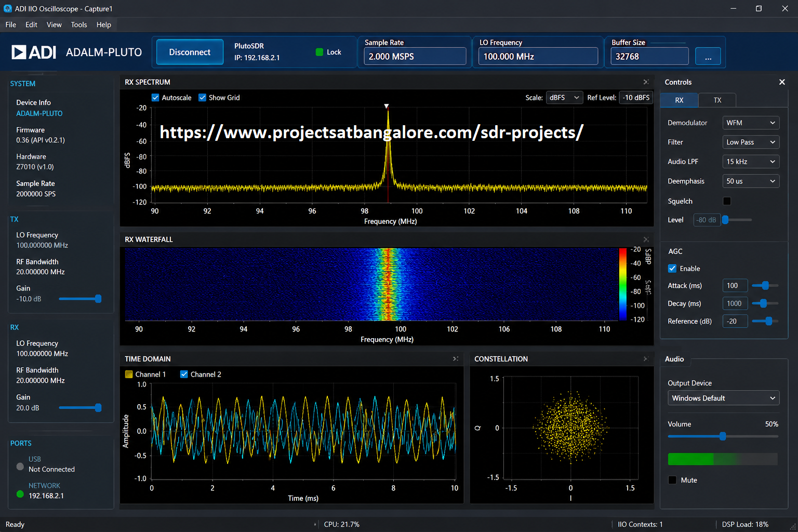Click the Squelch Level -80 dB field

tap(707, 220)
